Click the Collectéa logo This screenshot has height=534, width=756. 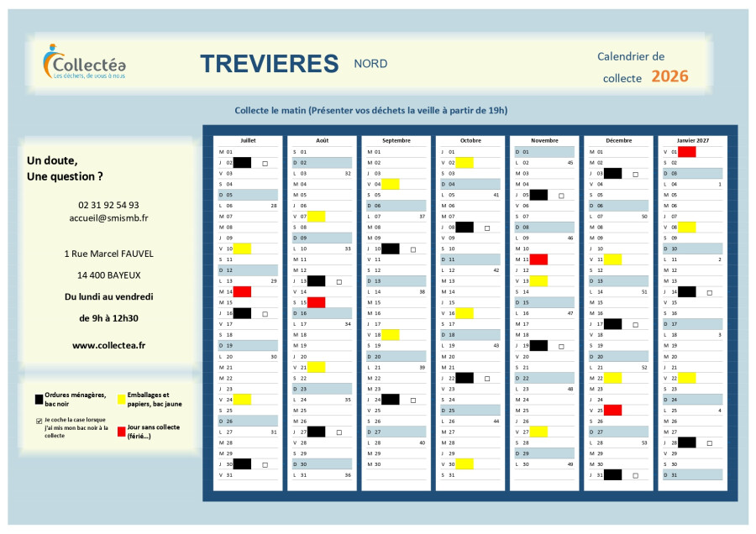(x=84, y=62)
